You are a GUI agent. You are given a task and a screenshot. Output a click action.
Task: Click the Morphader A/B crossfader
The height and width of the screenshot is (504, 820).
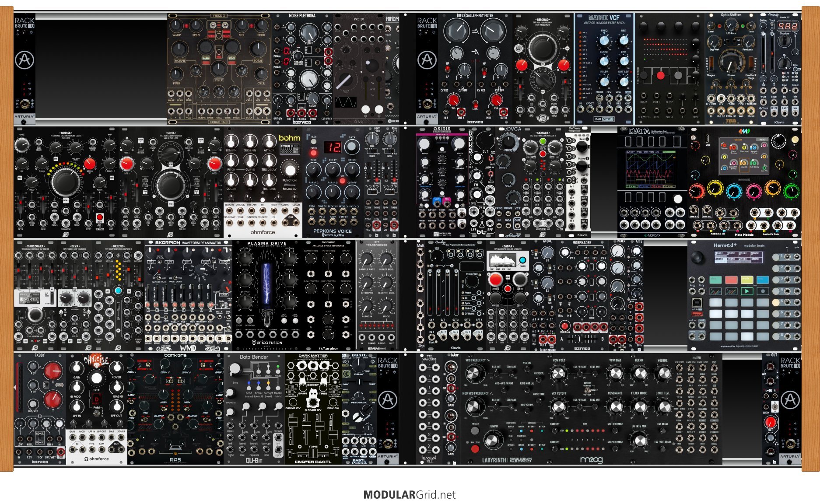tap(580, 339)
